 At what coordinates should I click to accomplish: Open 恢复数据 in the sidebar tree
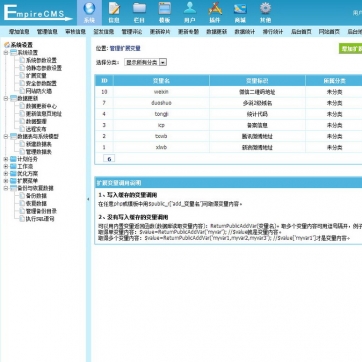pyautogui.click(x=36, y=204)
